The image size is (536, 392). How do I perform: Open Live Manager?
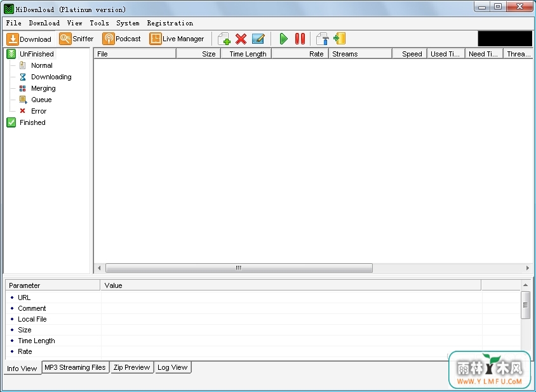tap(177, 39)
